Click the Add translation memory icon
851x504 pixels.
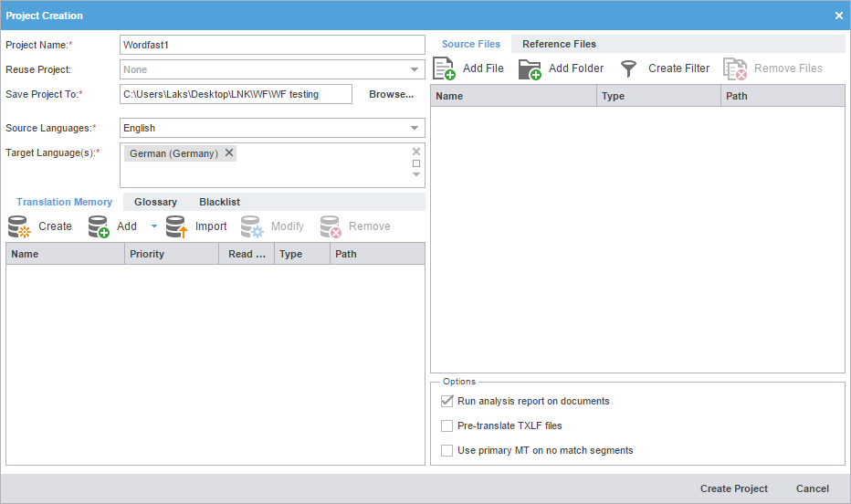coord(99,226)
